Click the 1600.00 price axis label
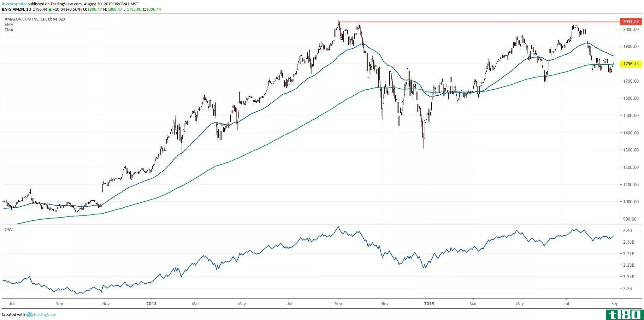The image size is (644, 320). pyautogui.click(x=631, y=98)
